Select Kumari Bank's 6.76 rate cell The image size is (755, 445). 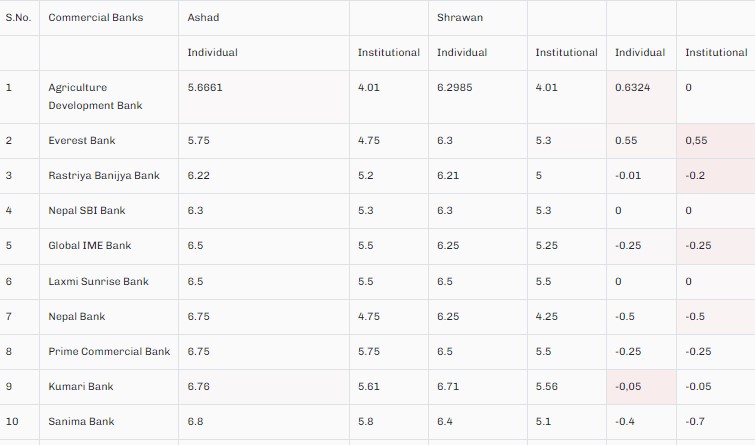coord(200,387)
